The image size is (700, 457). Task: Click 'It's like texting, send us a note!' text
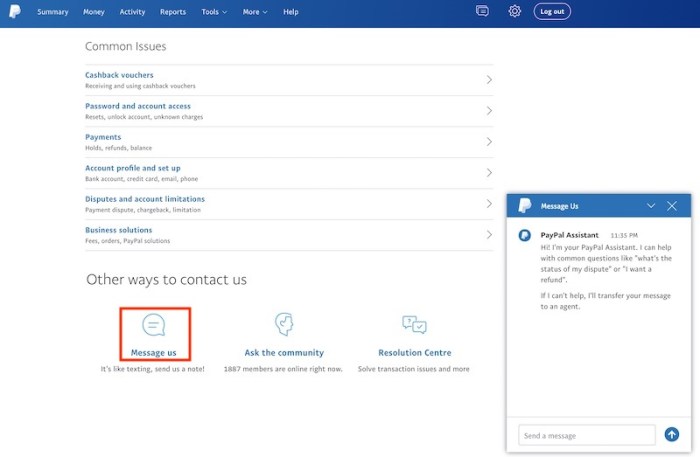click(x=152, y=369)
